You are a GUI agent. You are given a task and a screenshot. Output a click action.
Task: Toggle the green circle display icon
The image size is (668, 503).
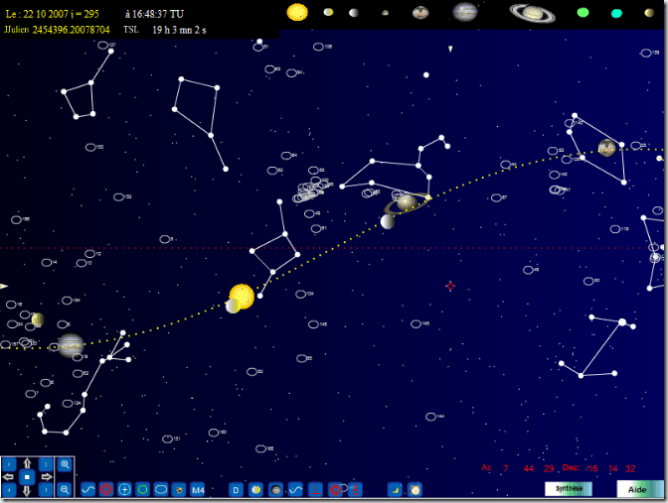[x=143, y=489]
